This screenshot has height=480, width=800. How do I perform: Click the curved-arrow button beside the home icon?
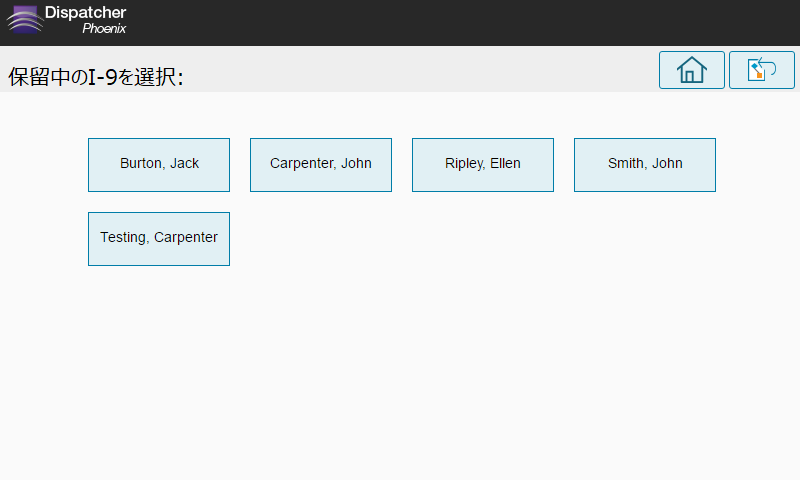point(761,70)
